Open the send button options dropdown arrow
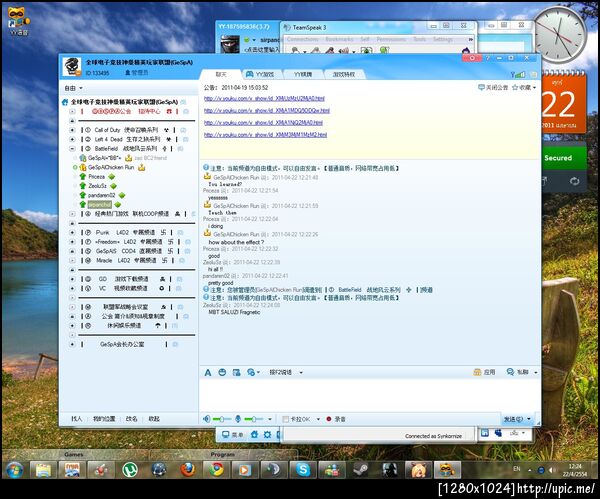The height and width of the screenshot is (499, 600). point(529,419)
